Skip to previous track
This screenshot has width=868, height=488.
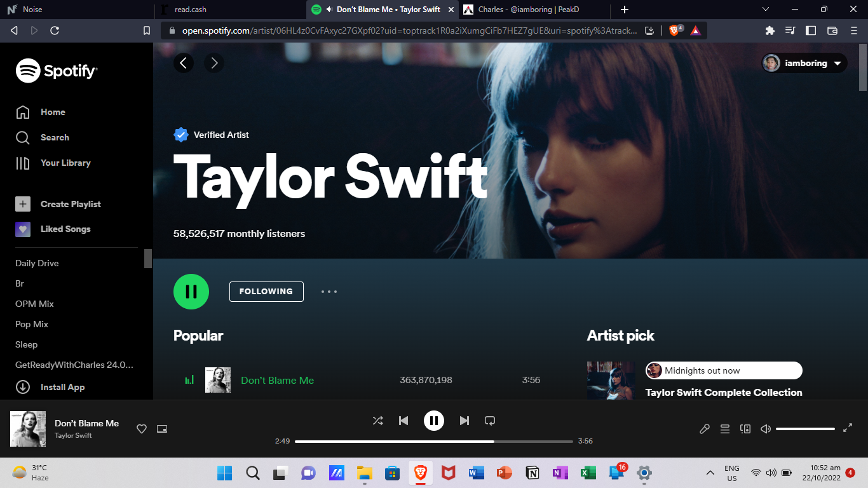[403, 420]
